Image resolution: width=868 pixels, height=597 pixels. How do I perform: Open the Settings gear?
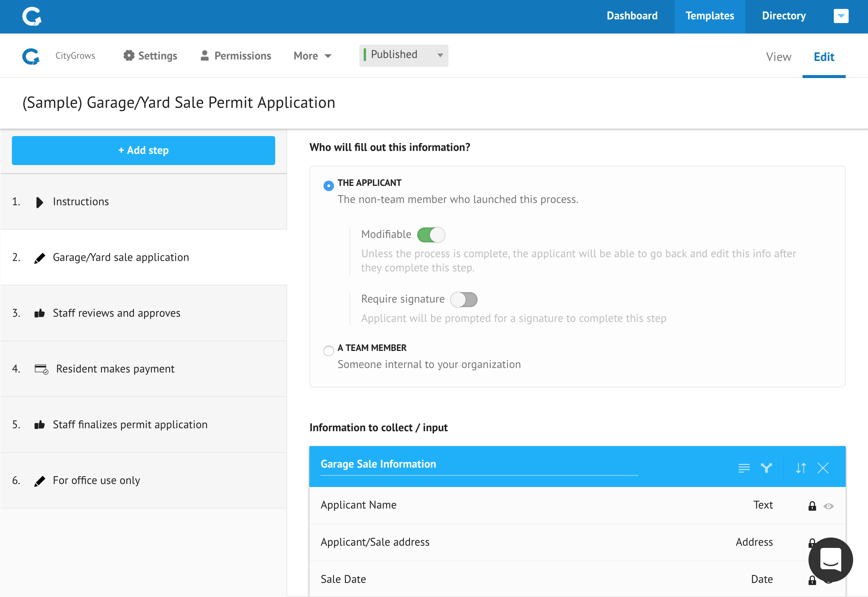(129, 55)
